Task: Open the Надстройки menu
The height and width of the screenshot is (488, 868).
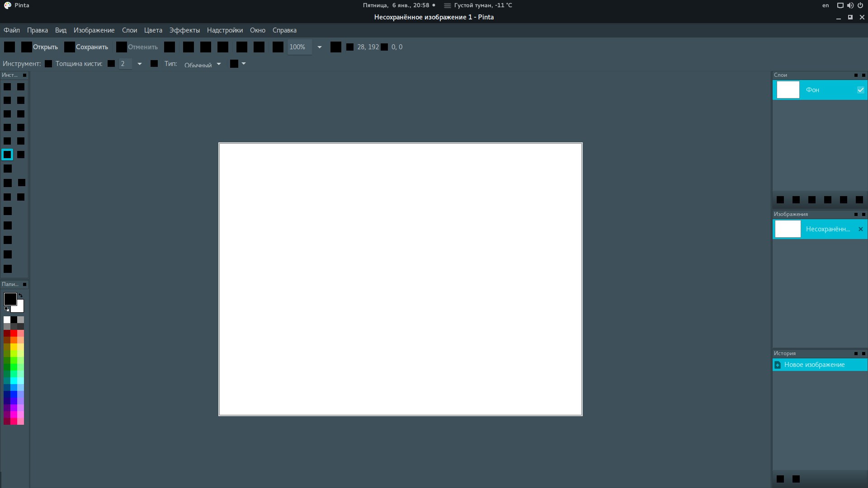Action: [x=225, y=30]
